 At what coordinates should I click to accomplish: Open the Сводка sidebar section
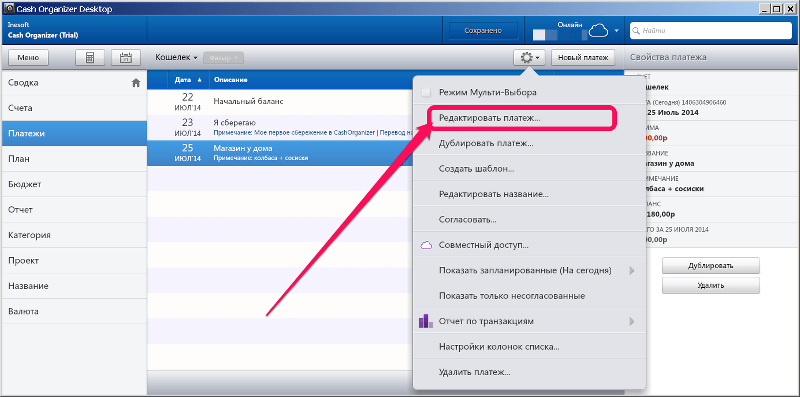pos(73,83)
